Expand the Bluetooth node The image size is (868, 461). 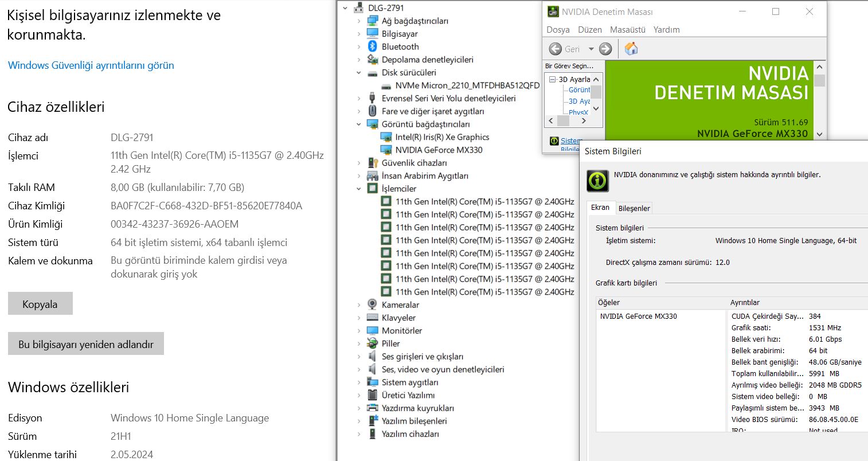coord(359,47)
